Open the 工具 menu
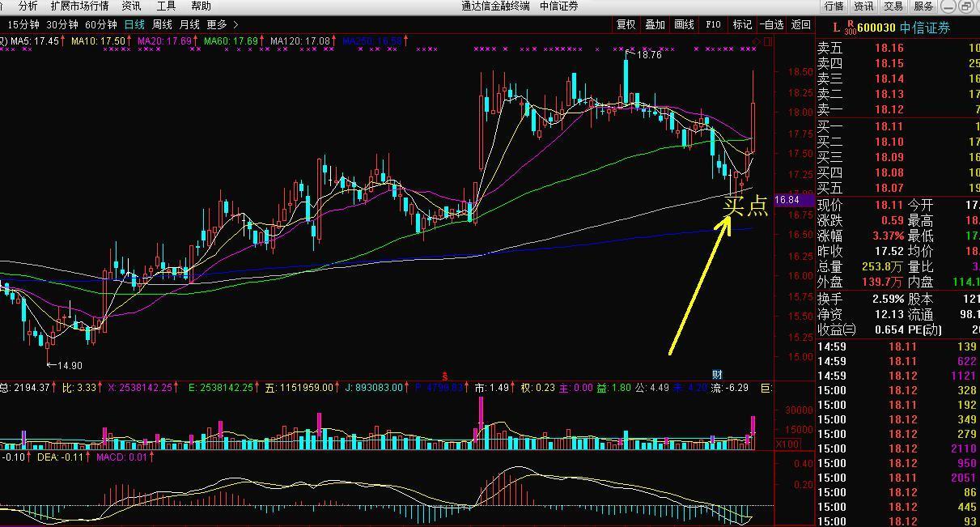Viewport: 980px width, 527px height. tap(166, 6)
